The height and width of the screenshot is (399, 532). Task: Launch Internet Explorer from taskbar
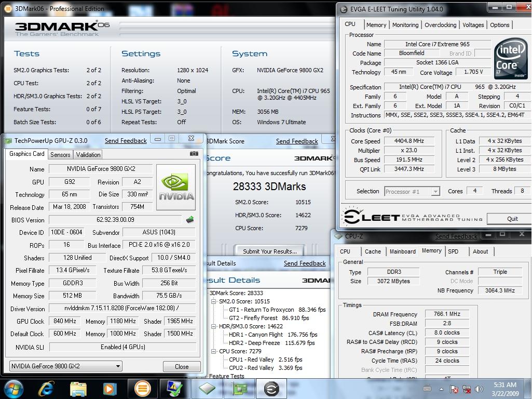point(47,389)
